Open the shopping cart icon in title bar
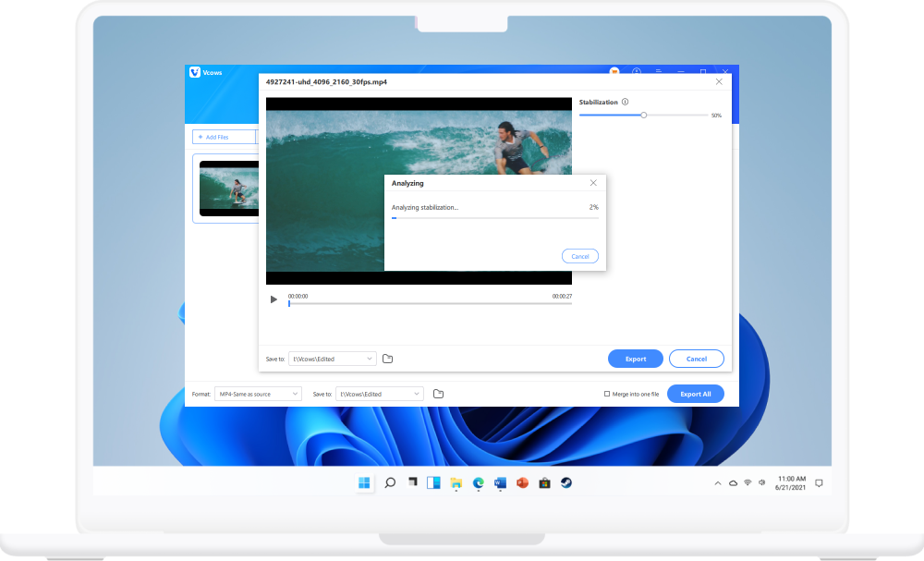Viewport: 924px width, 561px height. click(614, 71)
